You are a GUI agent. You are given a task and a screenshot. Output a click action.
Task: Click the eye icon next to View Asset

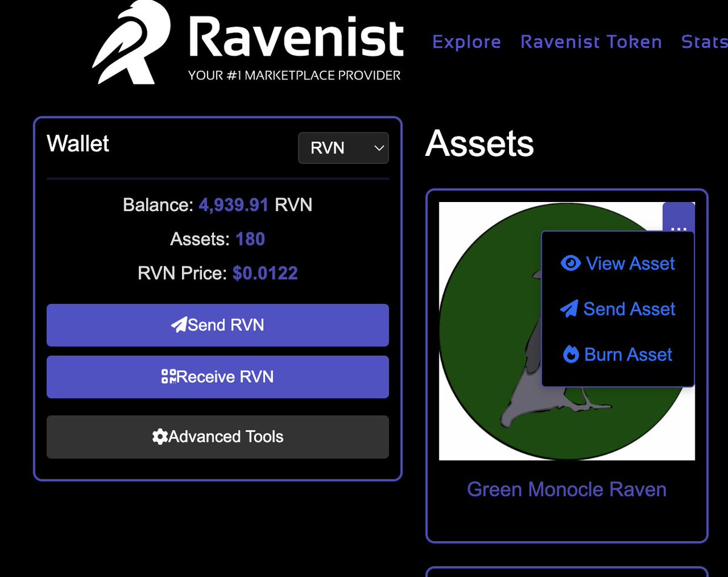571,263
